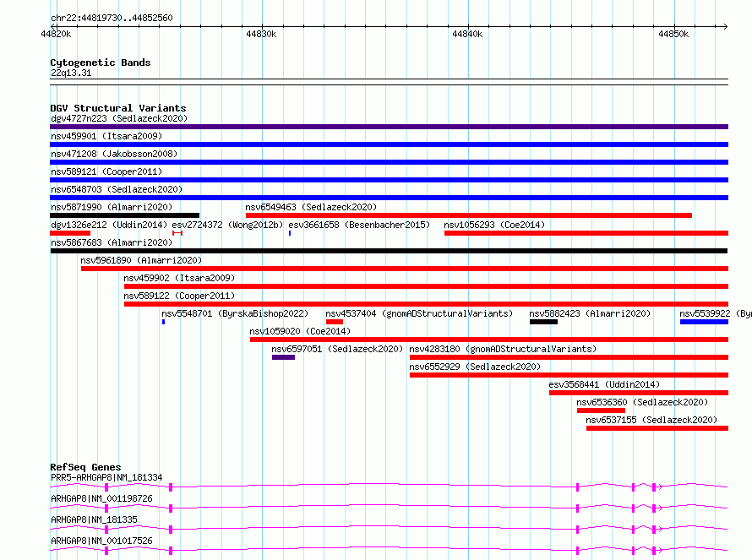The width and height of the screenshot is (752, 560).
Task: Click the nsv5867683 (Almarri2020) label
Action: click(x=112, y=242)
